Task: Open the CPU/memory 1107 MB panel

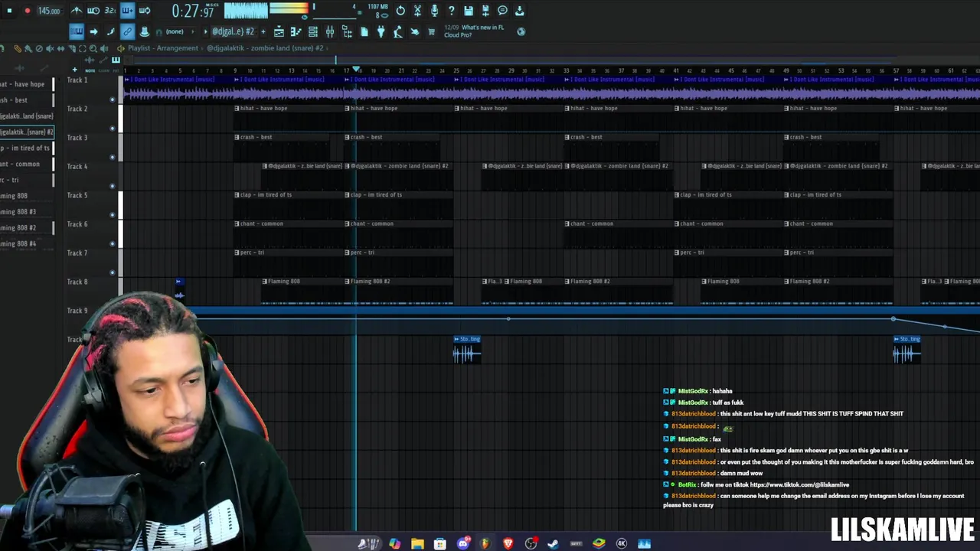Action: [x=378, y=11]
